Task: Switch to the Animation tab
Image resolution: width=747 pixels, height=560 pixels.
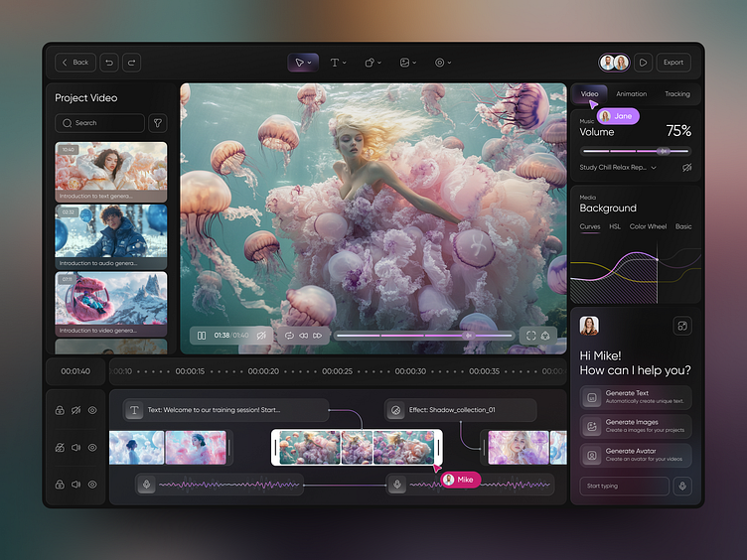Action: point(631,94)
